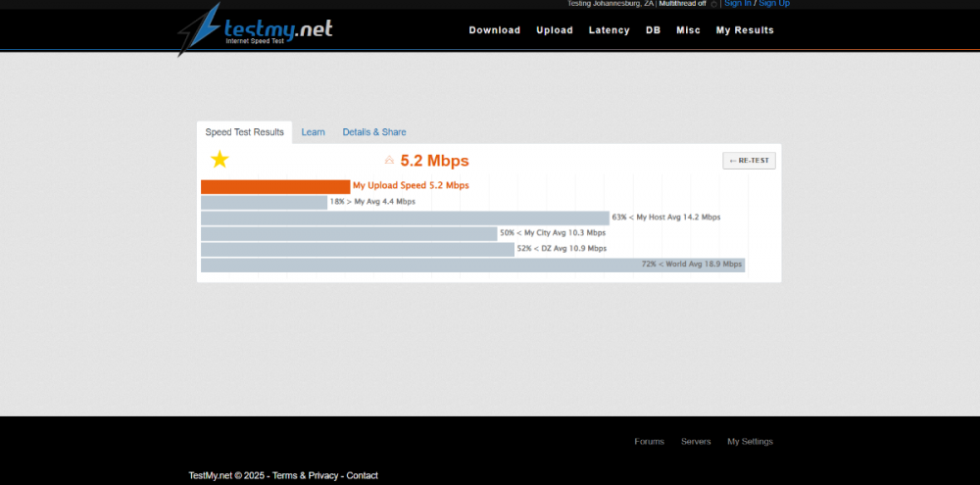
Task: Click the Terms & Privacy footer link
Action: click(305, 475)
